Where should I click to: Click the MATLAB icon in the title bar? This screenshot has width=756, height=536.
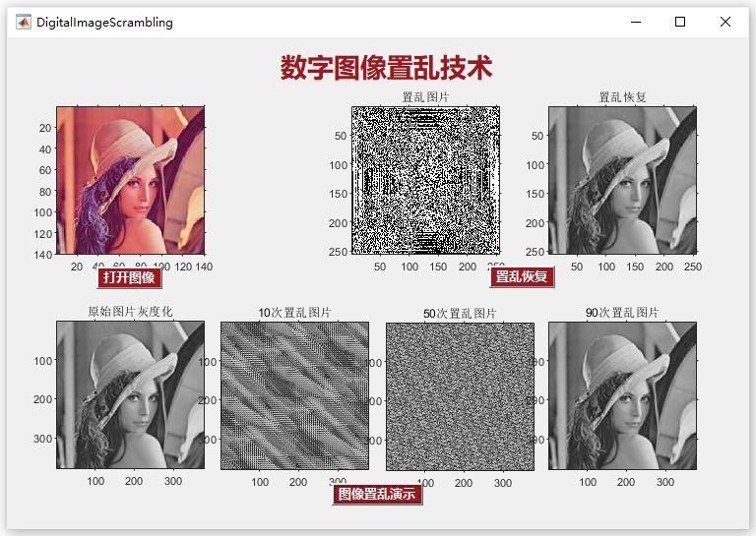(x=24, y=23)
